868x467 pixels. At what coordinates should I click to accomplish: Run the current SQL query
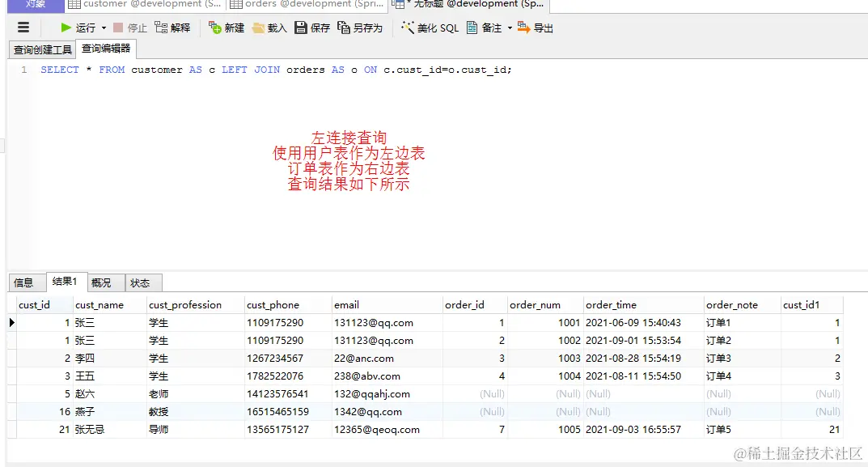[78, 27]
